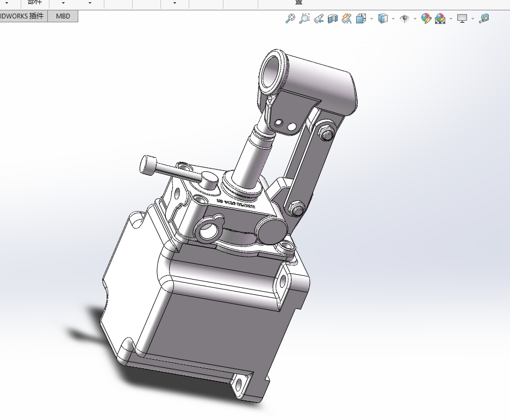This screenshot has width=510, height=420.
Task: Expand the Hide/Show Items dropdown arrow
Action: [x=415, y=18]
